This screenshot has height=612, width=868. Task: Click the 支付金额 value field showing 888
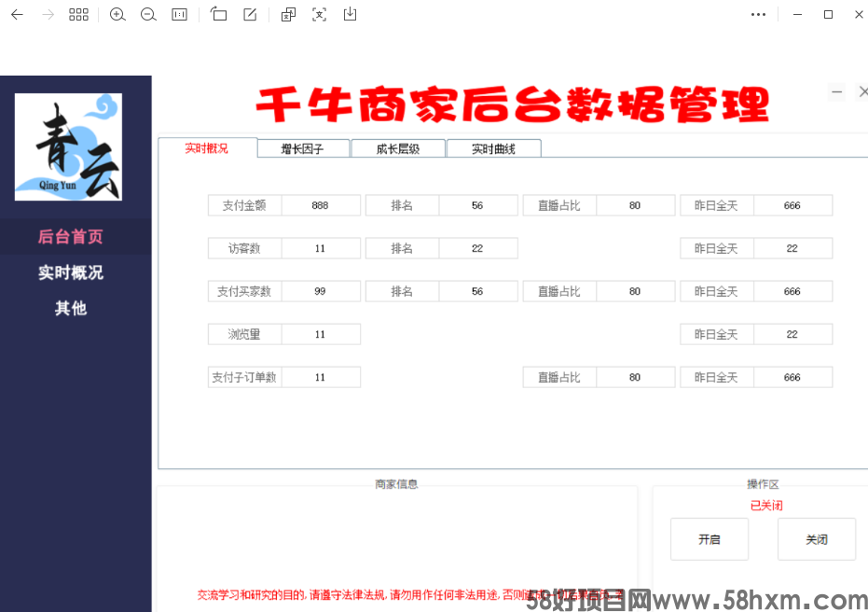[321, 205]
